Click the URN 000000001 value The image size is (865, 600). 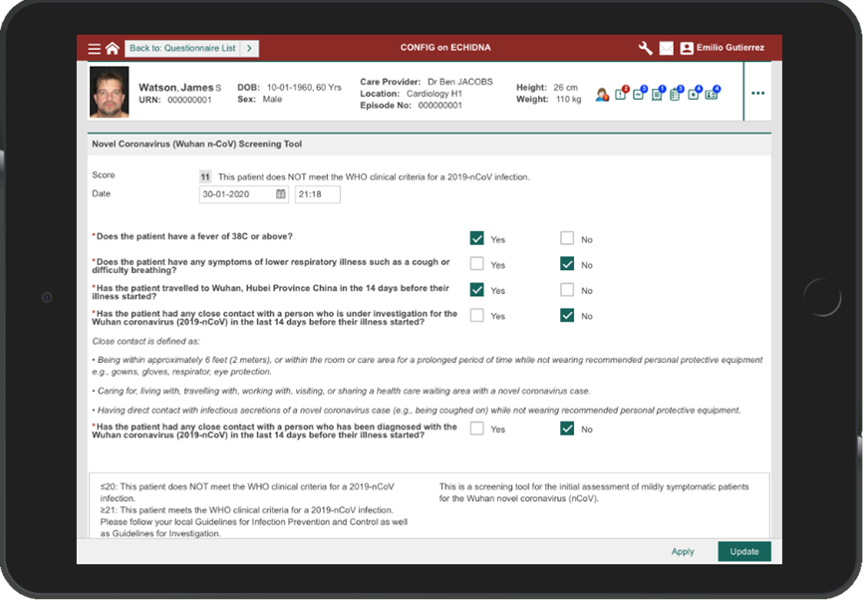click(189, 100)
